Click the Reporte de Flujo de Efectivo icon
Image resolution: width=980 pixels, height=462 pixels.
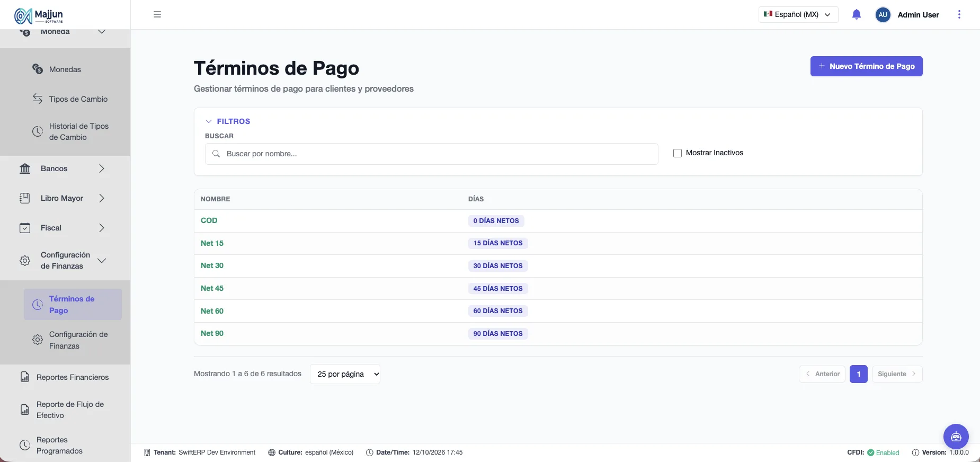click(x=25, y=410)
